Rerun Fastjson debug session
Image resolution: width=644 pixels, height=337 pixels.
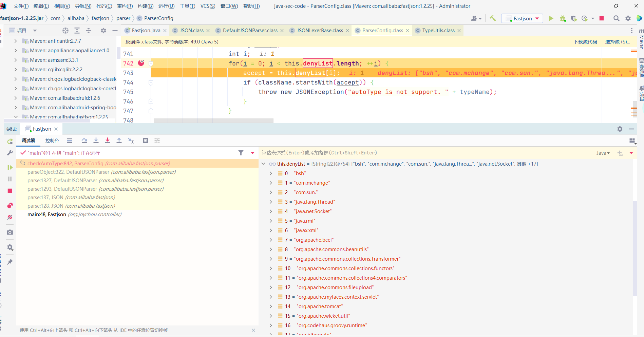click(10, 141)
